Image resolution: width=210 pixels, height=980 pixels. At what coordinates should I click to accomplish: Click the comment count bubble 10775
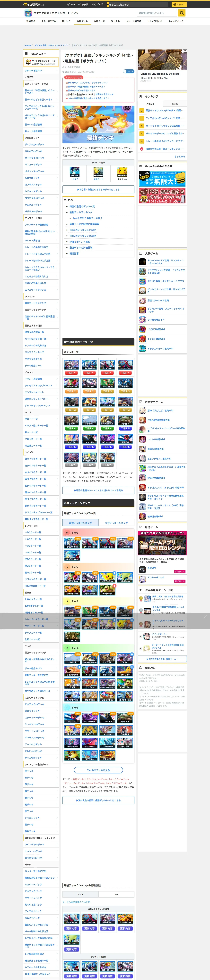128,71
